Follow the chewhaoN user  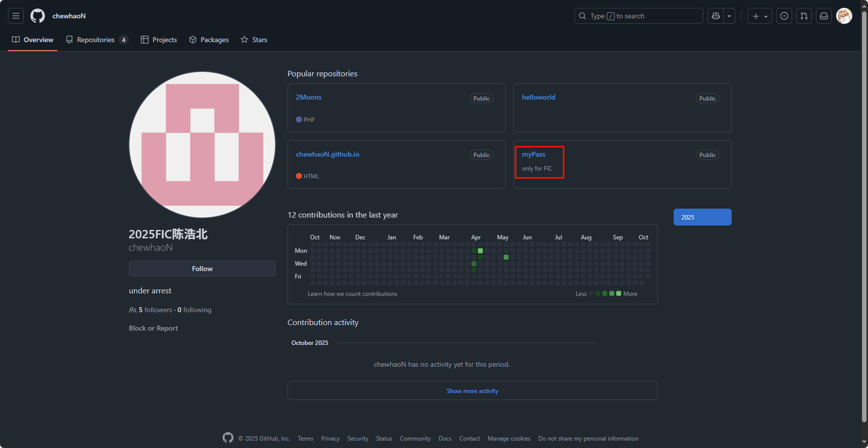[202, 269]
